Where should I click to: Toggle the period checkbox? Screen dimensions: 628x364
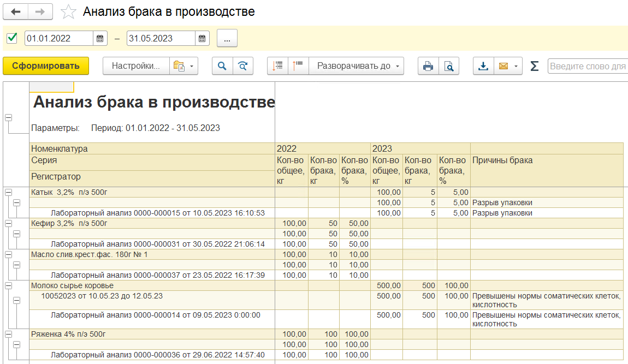pos(12,38)
